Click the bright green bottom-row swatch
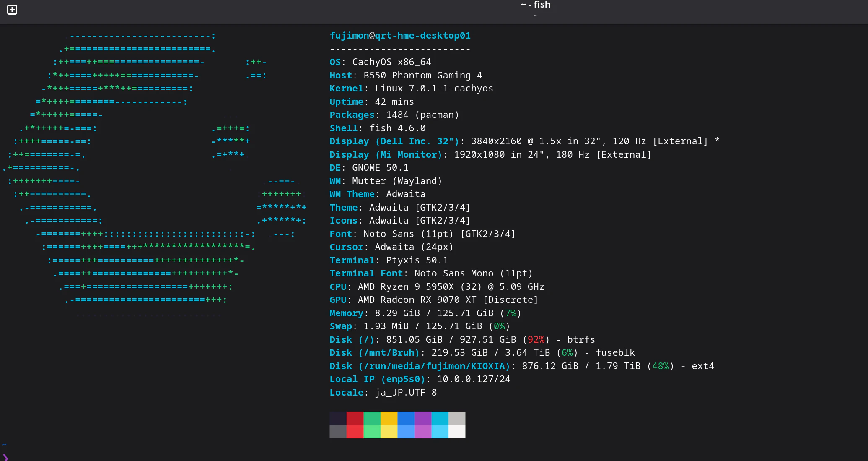This screenshot has width=868, height=461. pos(372,432)
